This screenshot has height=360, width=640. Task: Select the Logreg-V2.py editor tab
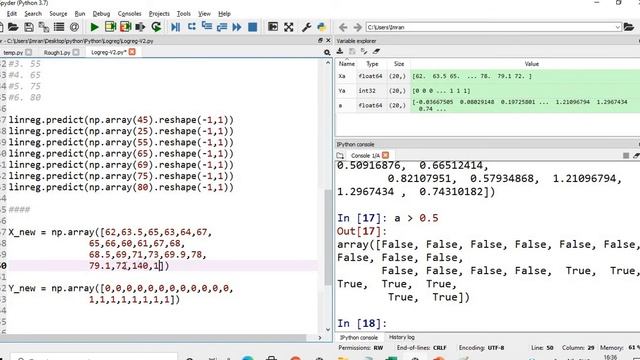click(109, 52)
